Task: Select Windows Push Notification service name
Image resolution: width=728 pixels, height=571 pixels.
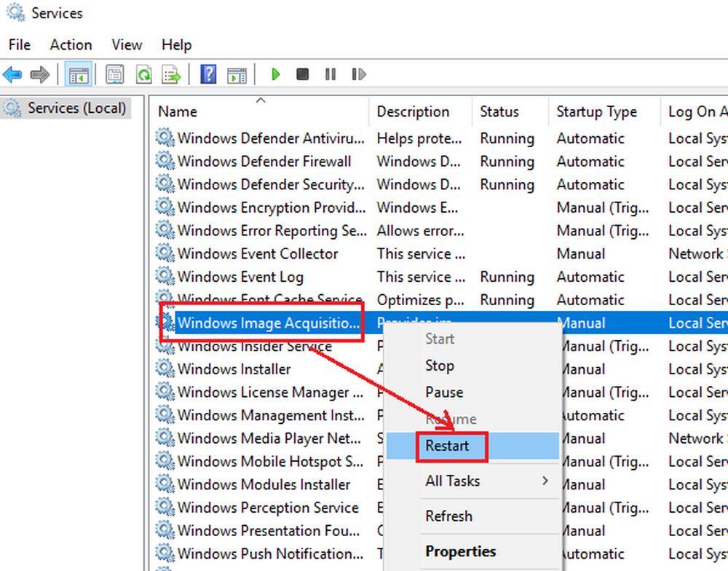Action: (x=270, y=554)
